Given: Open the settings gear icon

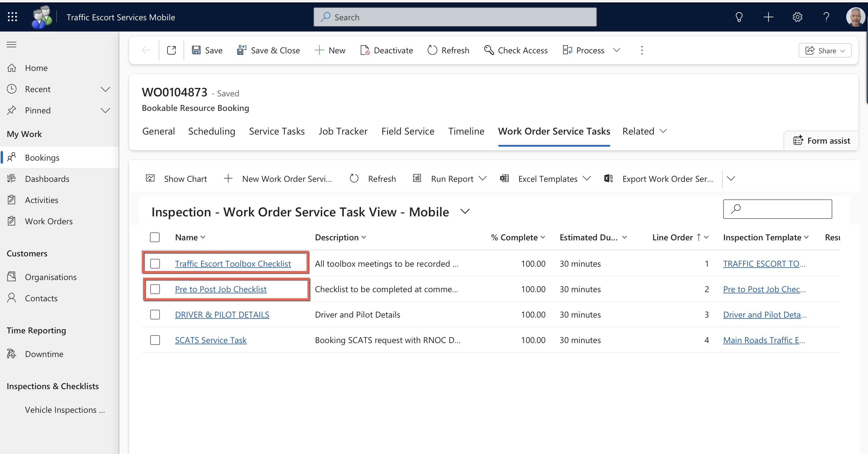Looking at the screenshot, I should pyautogui.click(x=797, y=17).
